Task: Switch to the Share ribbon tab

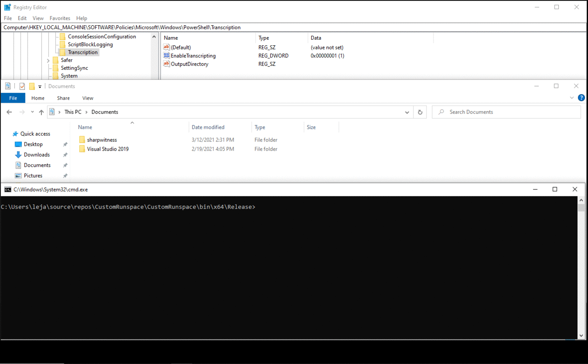Action: (x=63, y=98)
